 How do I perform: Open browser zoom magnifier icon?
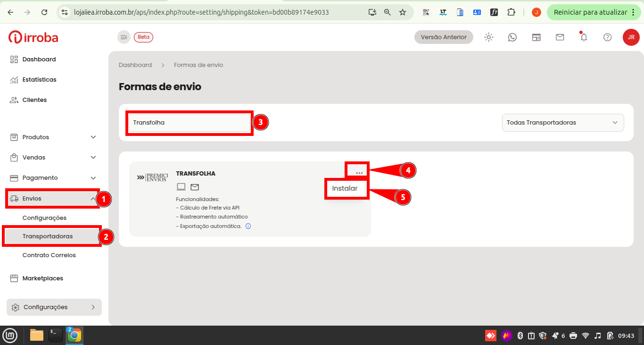pos(388,12)
